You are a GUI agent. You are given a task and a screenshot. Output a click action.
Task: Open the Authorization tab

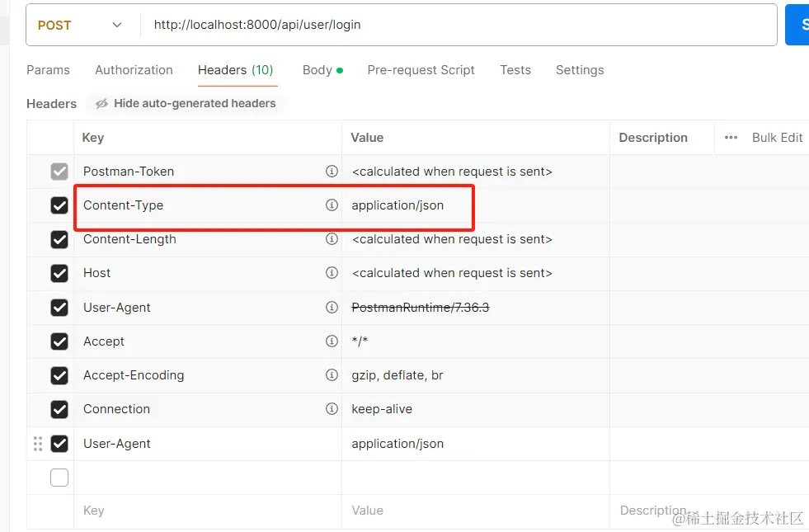coord(134,70)
